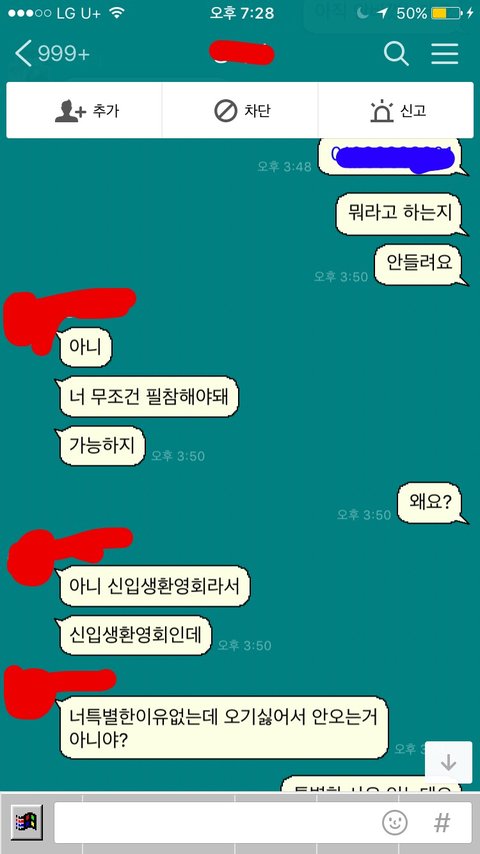The width and height of the screenshot is (480, 854).
Task: Tap the report siren icon
Action: pyautogui.click(x=381, y=111)
